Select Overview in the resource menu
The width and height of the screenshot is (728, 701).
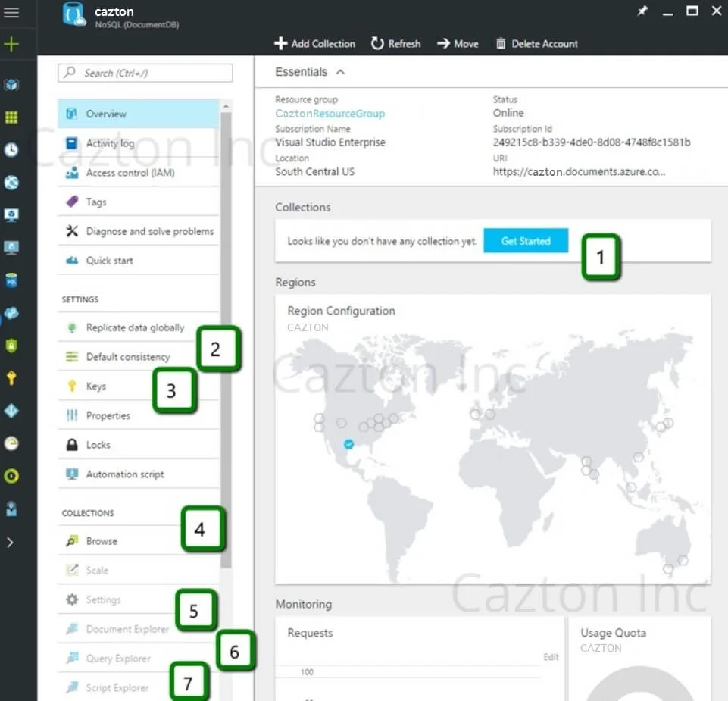[x=139, y=114]
